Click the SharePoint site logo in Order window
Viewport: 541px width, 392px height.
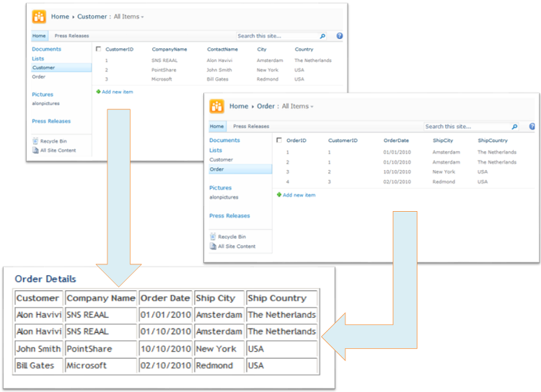tap(216, 106)
